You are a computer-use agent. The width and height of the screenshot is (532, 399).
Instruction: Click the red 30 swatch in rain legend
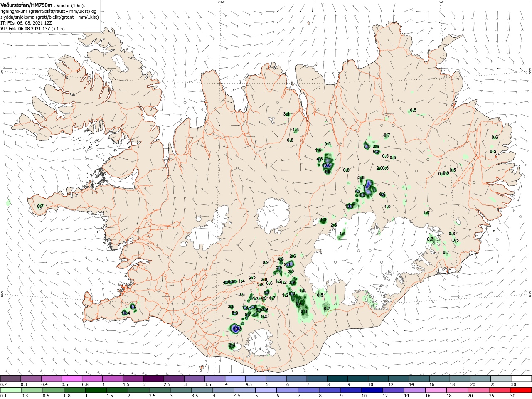[521, 390]
